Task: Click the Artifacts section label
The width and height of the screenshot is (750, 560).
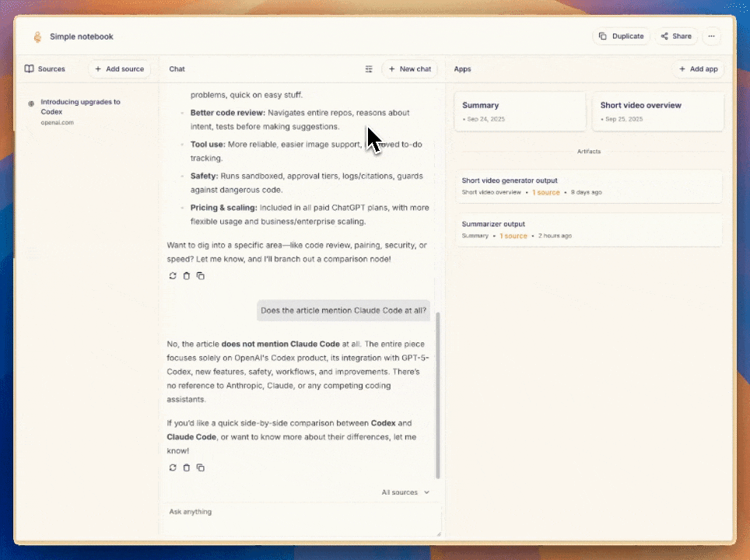Action: click(589, 151)
